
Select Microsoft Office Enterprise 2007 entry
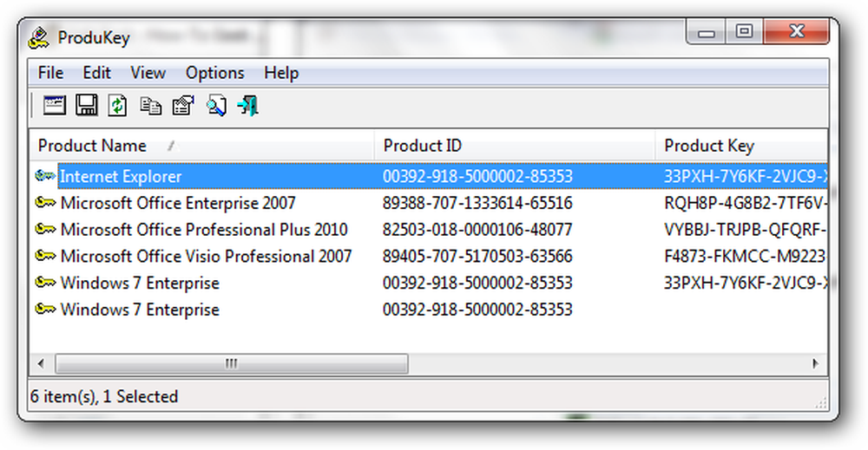pos(178,203)
